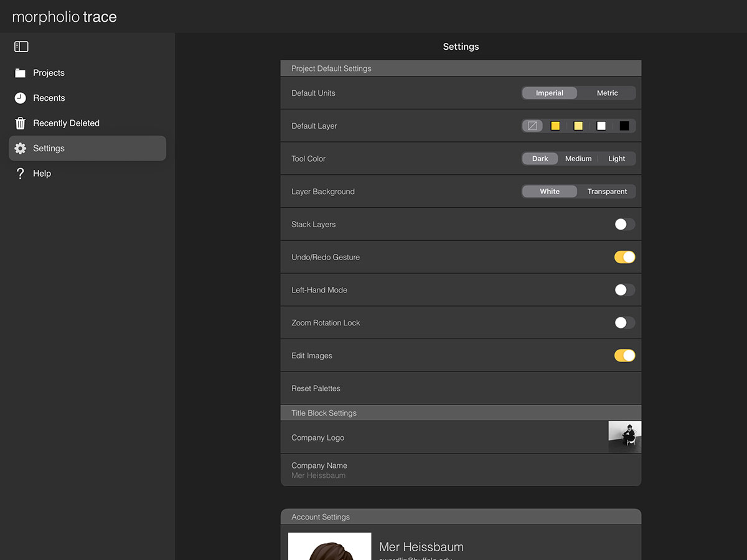The image size is (747, 560).
Task: Set Tool Color to Light
Action: click(x=616, y=159)
